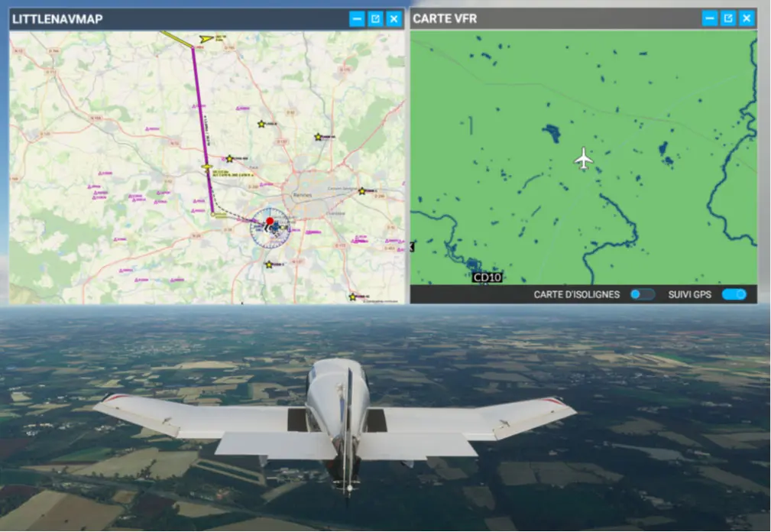The width and height of the screenshot is (771, 532).
Task: Toggle the Carte d'isolignes switch
Action: (x=642, y=294)
